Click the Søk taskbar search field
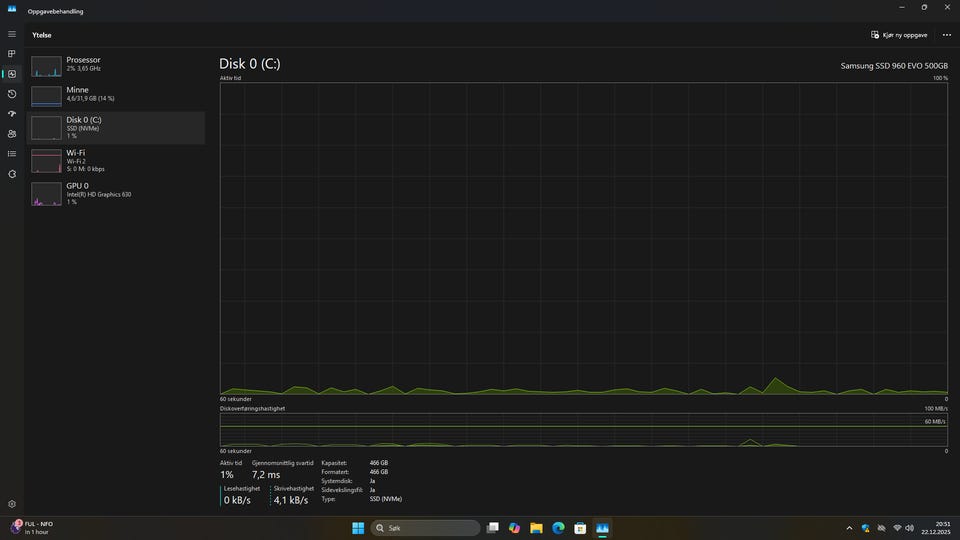This screenshot has width=960, height=540. point(426,528)
